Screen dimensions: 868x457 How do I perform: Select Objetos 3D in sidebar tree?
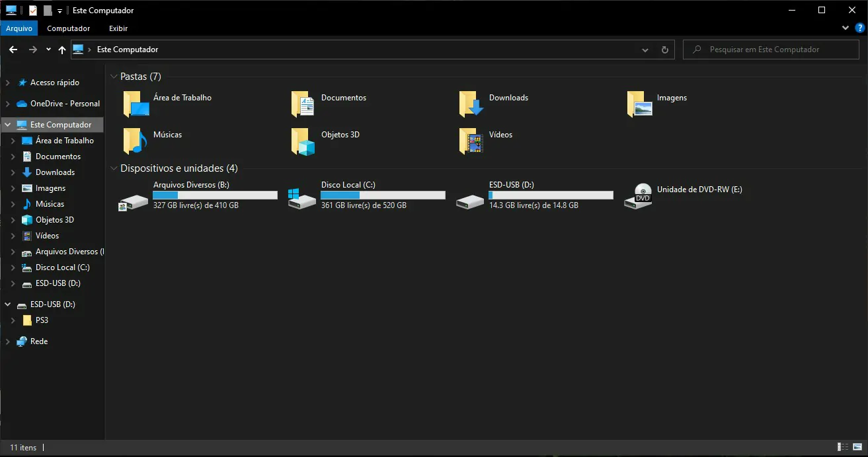pyautogui.click(x=55, y=220)
